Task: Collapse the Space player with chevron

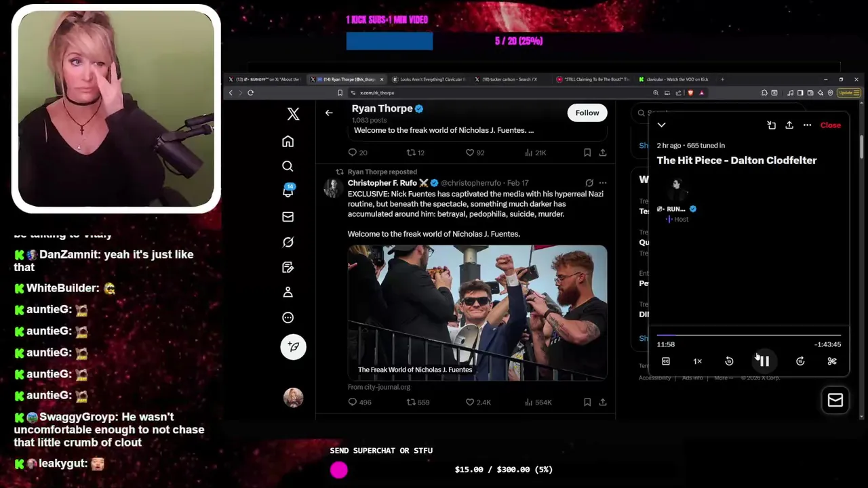Action: point(661,125)
